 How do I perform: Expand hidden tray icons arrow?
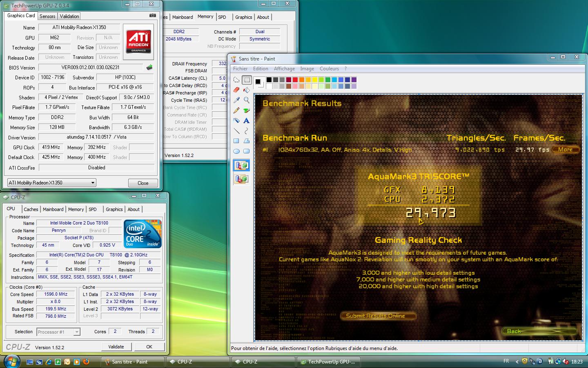517,361
